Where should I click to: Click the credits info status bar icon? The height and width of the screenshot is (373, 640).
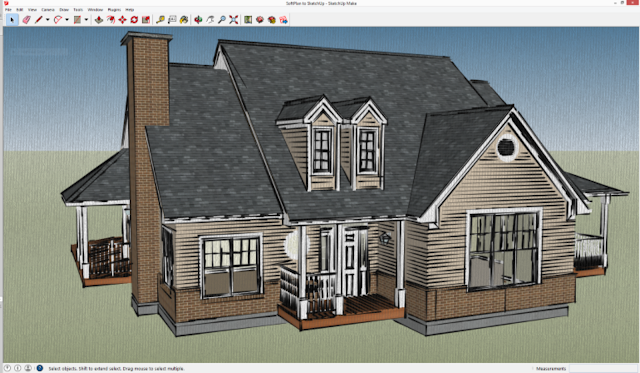18,368
